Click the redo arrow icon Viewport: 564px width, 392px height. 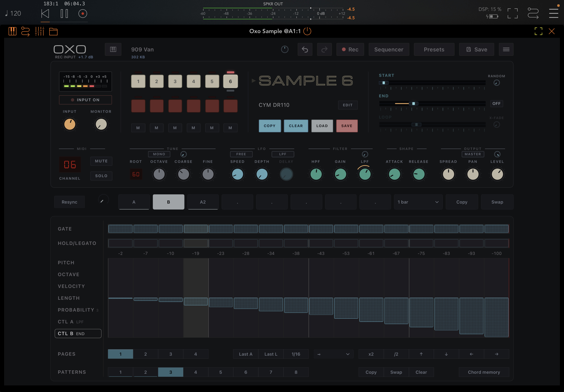coord(324,49)
